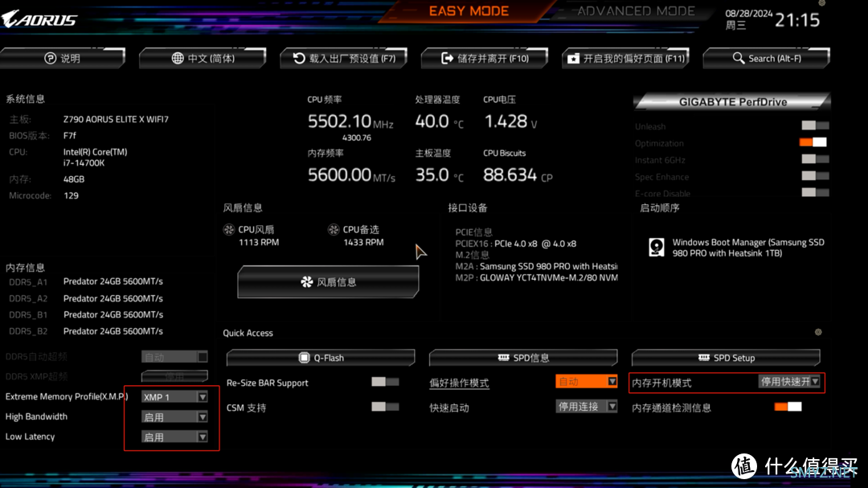Toggle the Unleash PerfDrive switch

(815, 125)
